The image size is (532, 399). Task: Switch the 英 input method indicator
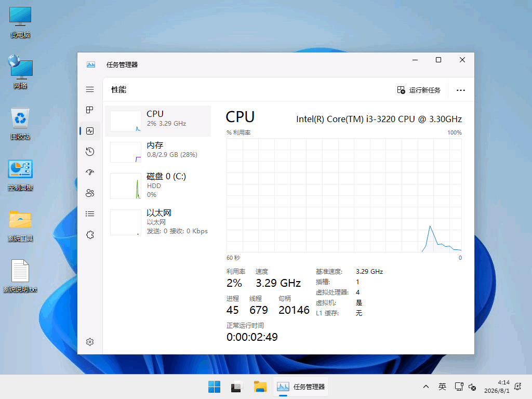[442, 387]
